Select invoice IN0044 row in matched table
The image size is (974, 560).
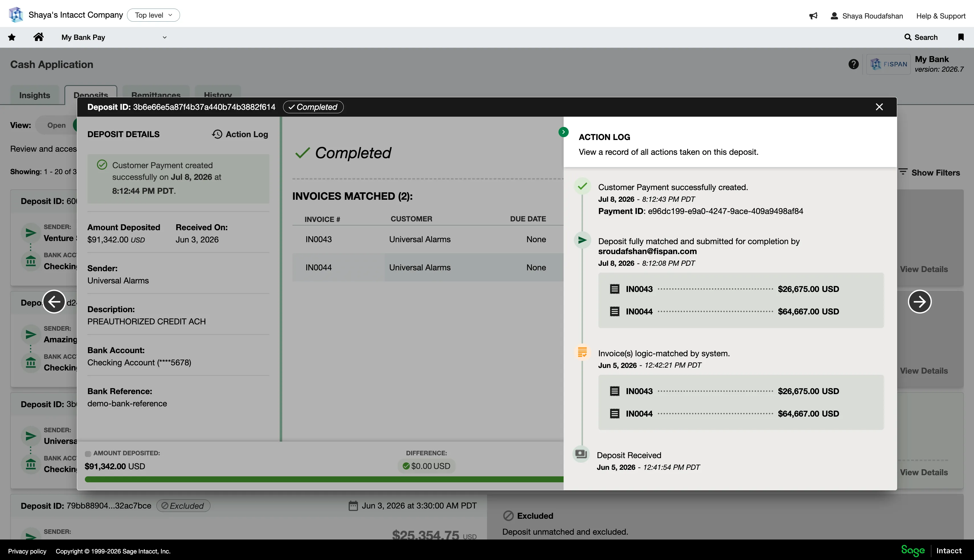coord(428,267)
